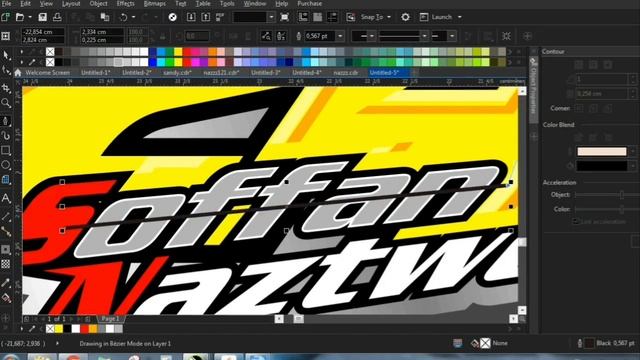Select the Crop tool in toolbox
Screen dimensions: 640x360
click(x=6, y=88)
